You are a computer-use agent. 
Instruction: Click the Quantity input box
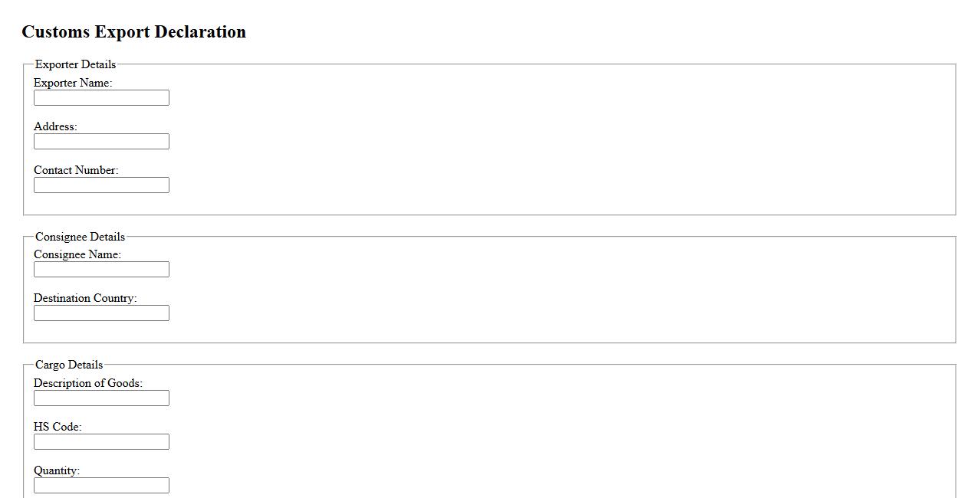(x=101, y=486)
